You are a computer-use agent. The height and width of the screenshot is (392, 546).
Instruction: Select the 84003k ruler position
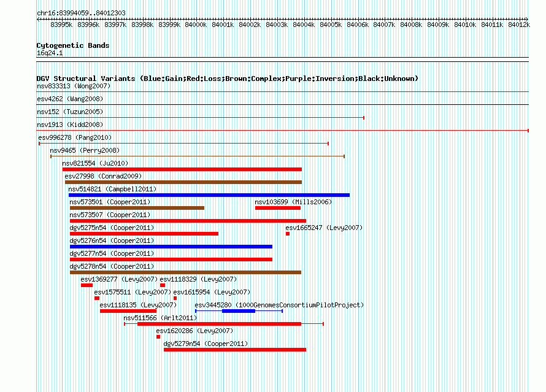pyautogui.click(x=277, y=25)
